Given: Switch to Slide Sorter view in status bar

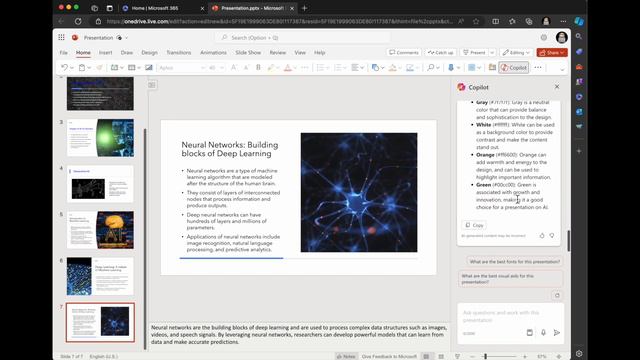Looking at the screenshot, I should coord(441,356).
